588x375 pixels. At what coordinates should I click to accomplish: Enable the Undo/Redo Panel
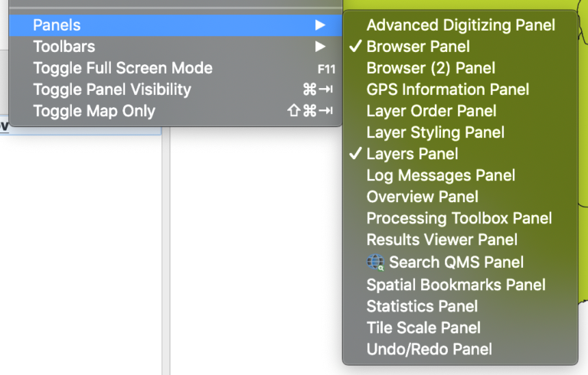point(460,349)
